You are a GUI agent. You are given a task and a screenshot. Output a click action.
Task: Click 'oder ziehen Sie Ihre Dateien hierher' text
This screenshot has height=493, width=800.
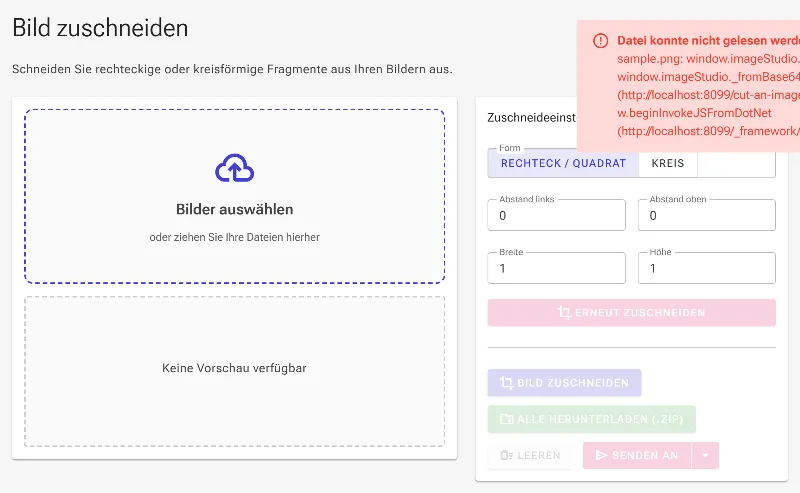coord(234,237)
